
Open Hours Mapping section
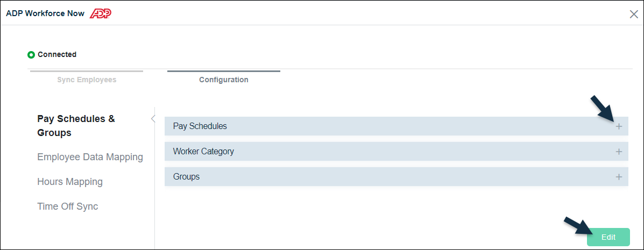tap(70, 181)
